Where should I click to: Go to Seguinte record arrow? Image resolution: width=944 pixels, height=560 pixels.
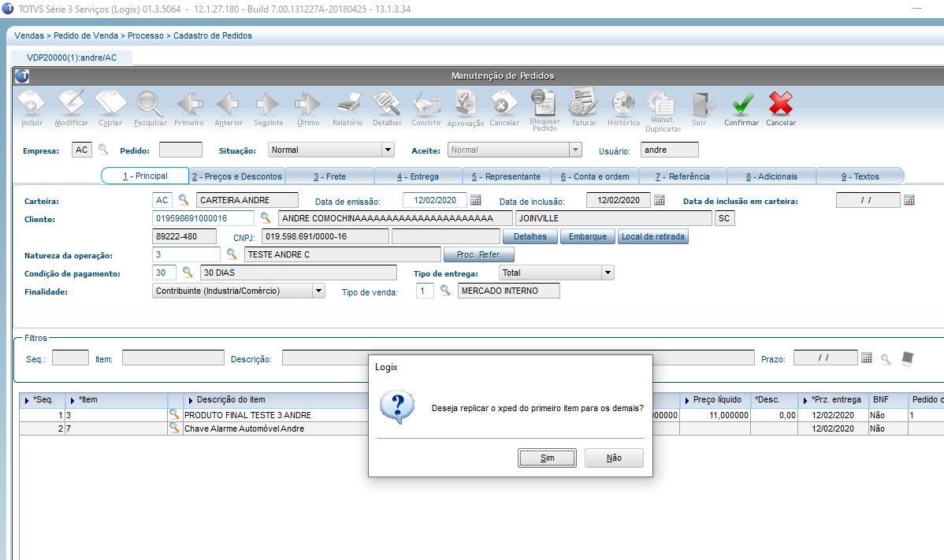(x=268, y=103)
